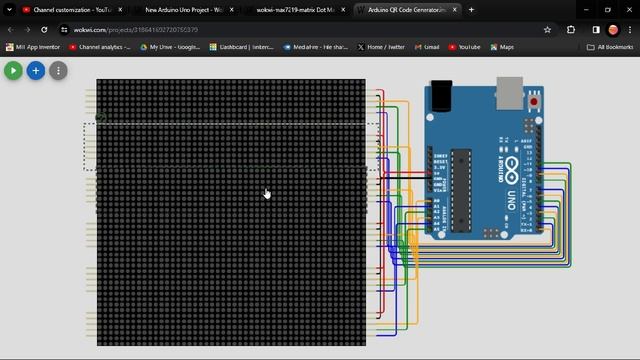The height and width of the screenshot is (360, 640).
Task: Open the Chrome profile avatar
Action: [x=613, y=30]
